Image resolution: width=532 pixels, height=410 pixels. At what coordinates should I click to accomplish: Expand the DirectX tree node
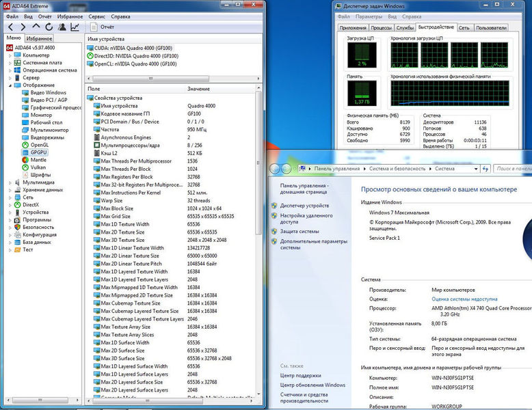click(x=10, y=205)
